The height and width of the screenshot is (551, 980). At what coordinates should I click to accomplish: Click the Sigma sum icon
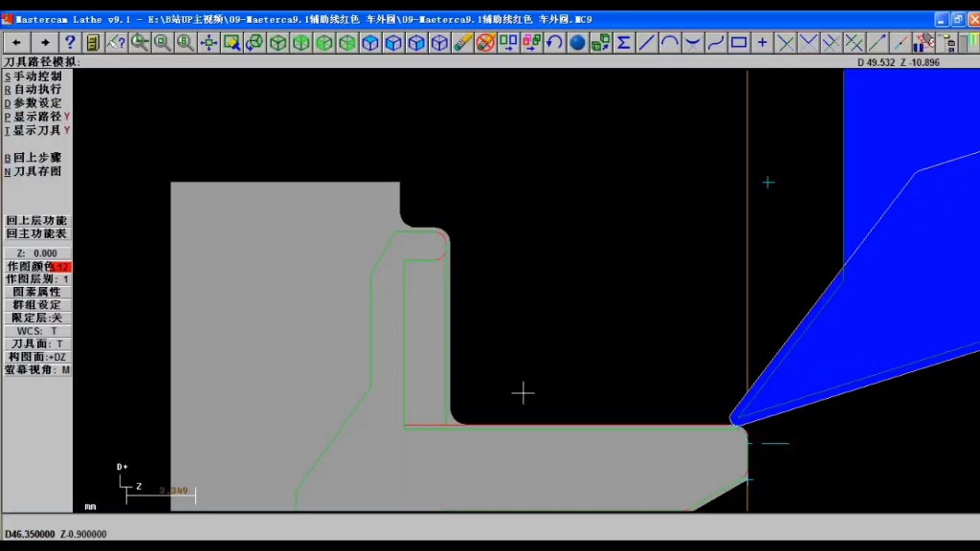coord(624,42)
